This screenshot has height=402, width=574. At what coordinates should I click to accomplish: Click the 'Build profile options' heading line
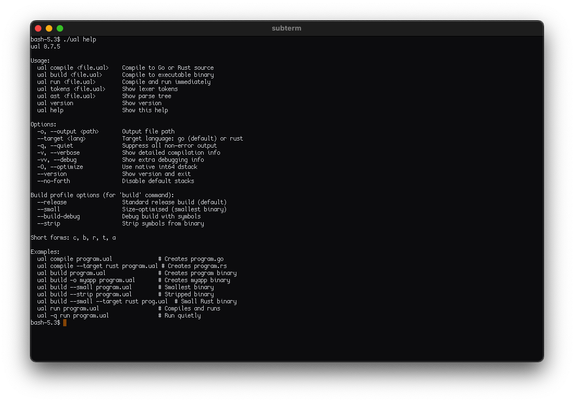(x=102, y=195)
